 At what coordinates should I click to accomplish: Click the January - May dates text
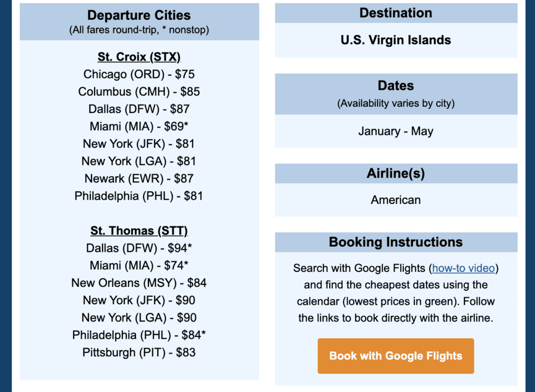[x=396, y=131]
